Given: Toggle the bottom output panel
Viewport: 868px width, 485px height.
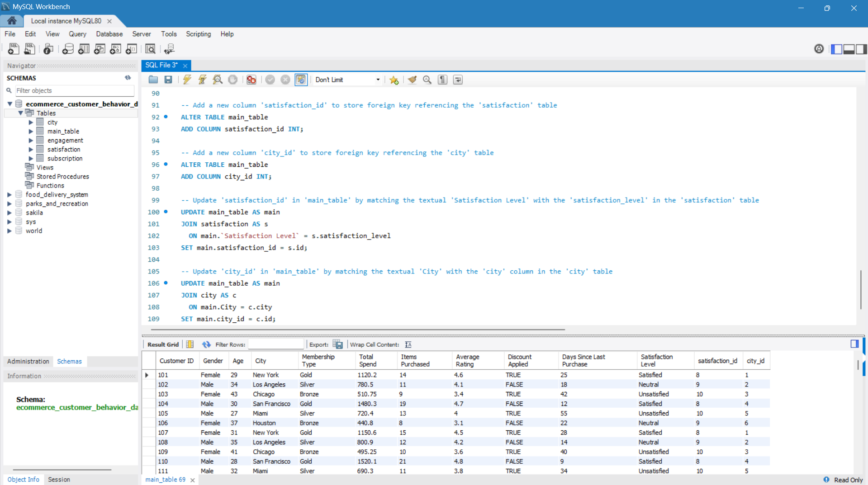Looking at the screenshot, I should coord(849,49).
